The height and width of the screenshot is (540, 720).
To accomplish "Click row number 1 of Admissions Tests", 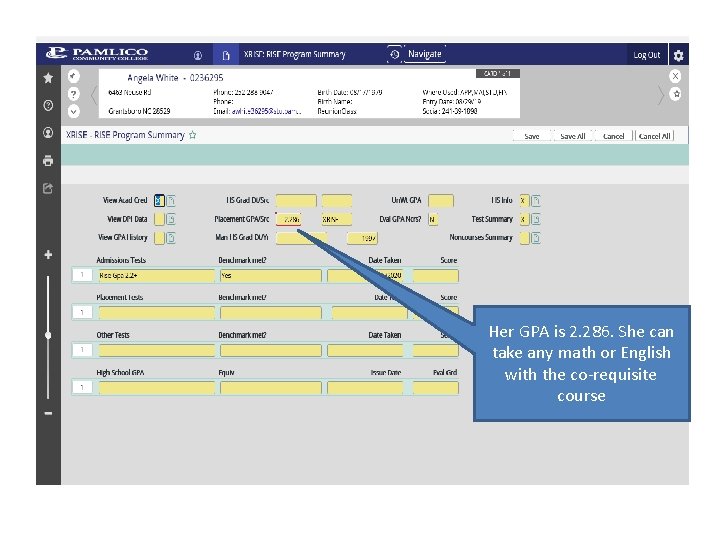I will (82, 275).
